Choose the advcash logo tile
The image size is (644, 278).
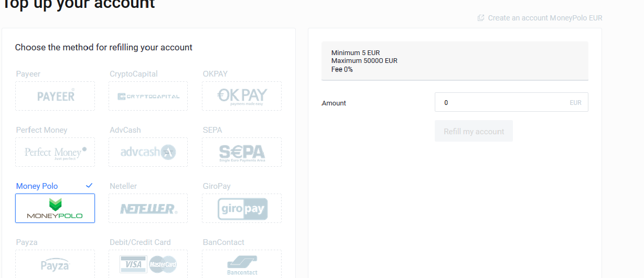148,152
